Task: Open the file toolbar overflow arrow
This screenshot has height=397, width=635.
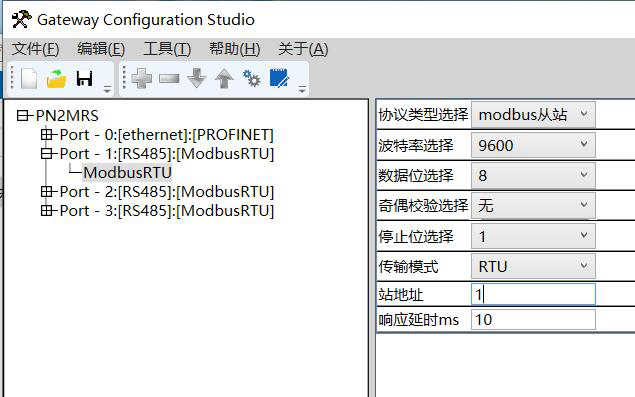Action: click(107, 89)
